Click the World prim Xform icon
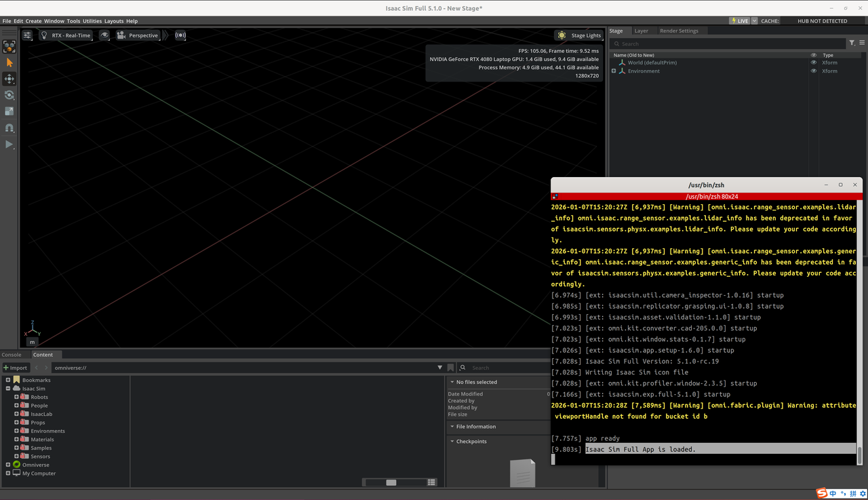The width and height of the screenshot is (868, 500). pyautogui.click(x=622, y=62)
